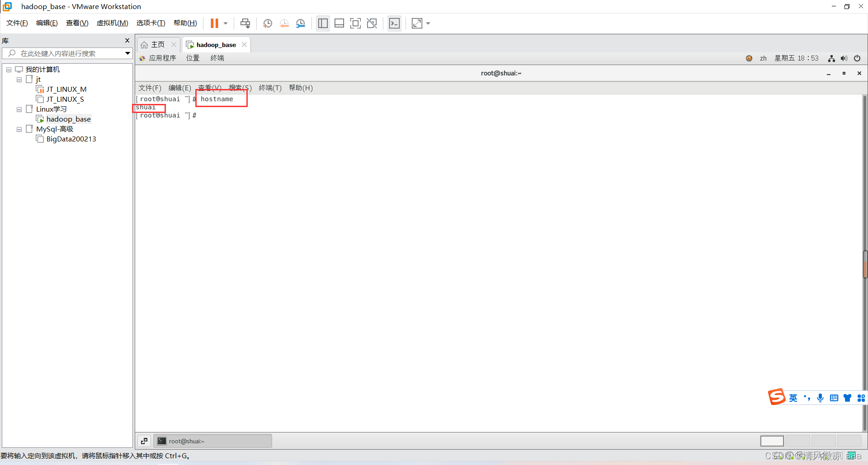The height and width of the screenshot is (465, 868).
Task: Open the terminal 帮助(H) menu
Action: (301, 88)
